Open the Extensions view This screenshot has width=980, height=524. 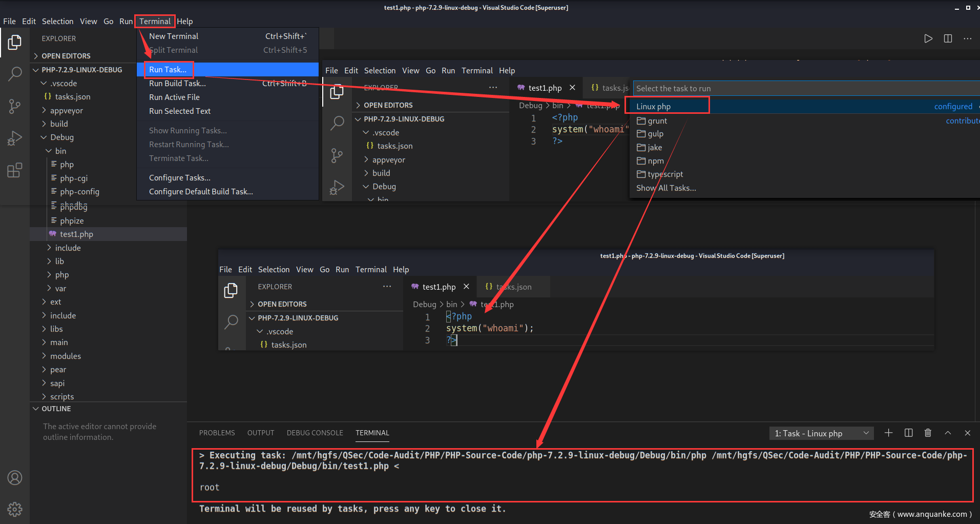15,170
